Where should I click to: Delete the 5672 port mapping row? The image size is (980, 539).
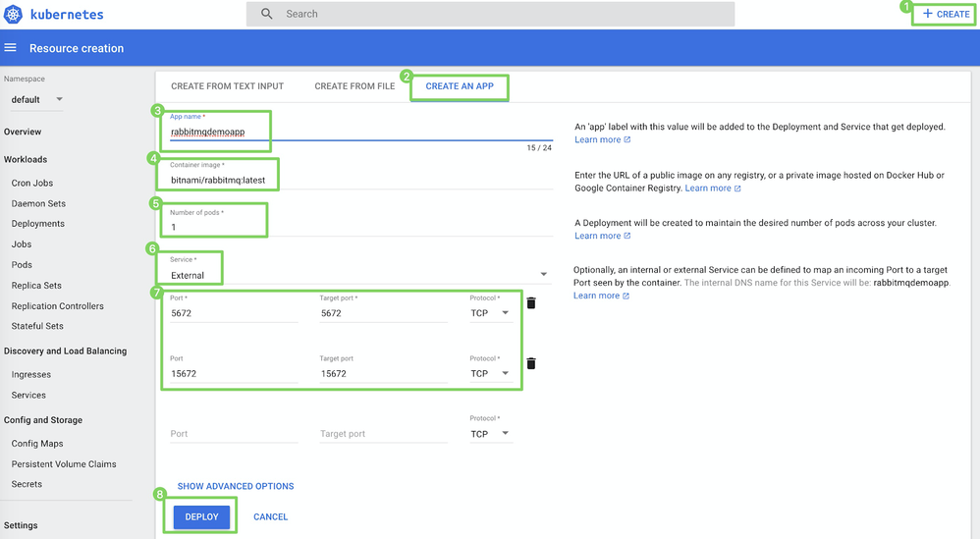[x=531, y=303]
